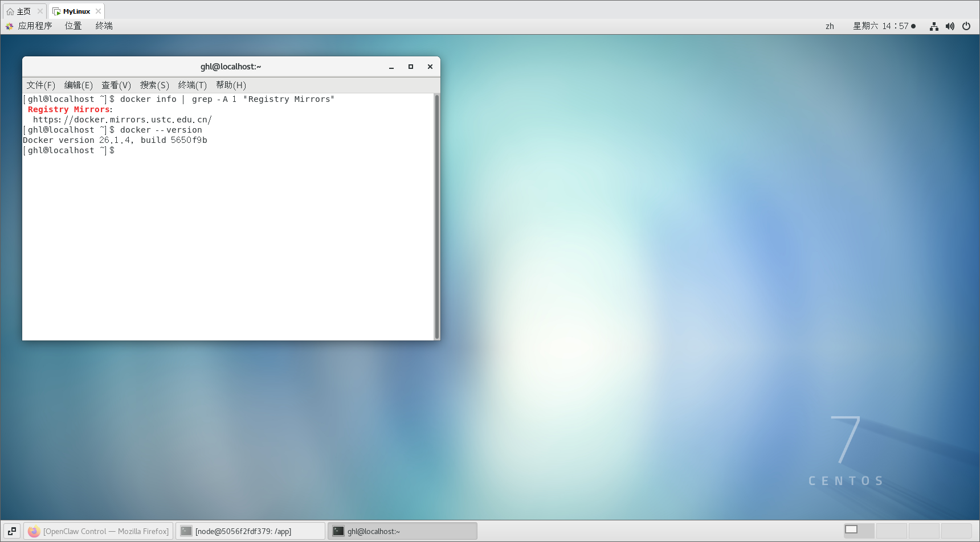The width and height of the screenshot is (980, 542).
Task: Click the red Registry Mirrors text
Action: point(68,109)
